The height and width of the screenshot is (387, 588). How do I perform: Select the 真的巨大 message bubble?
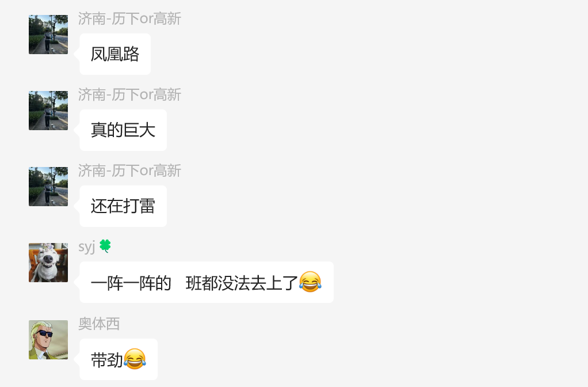123,130
